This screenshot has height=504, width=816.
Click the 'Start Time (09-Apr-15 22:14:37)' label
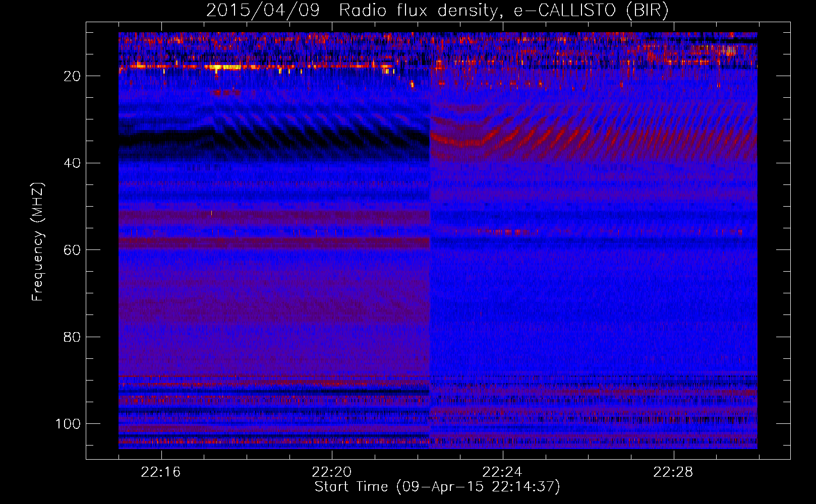[437, 487]
